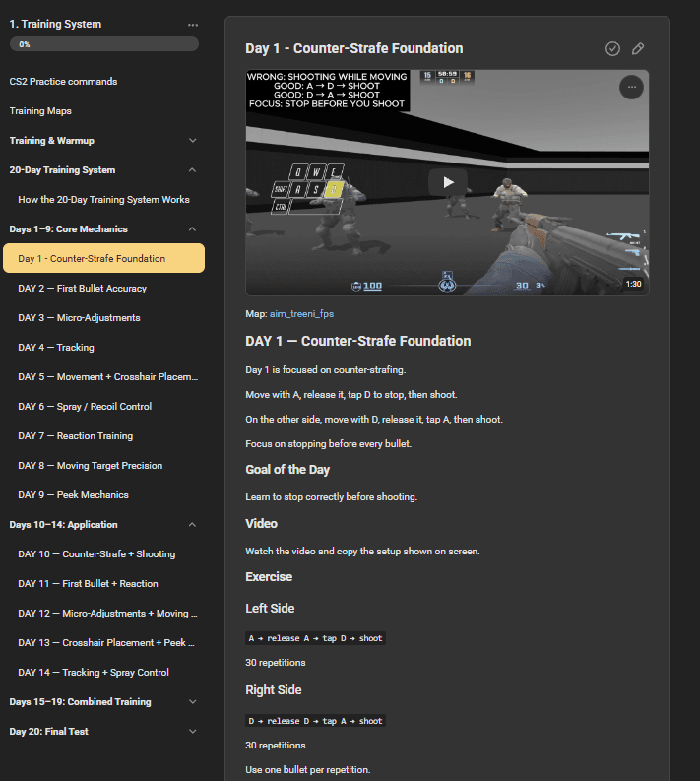Viewport: 700px width, 781px height.
Task: Expand Day 20: Final Test chevron
Action: (x=193, y=731)
